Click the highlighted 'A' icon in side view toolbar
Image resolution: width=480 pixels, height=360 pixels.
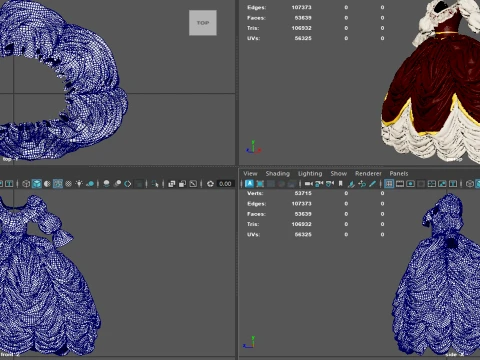(x=249, y=184)
